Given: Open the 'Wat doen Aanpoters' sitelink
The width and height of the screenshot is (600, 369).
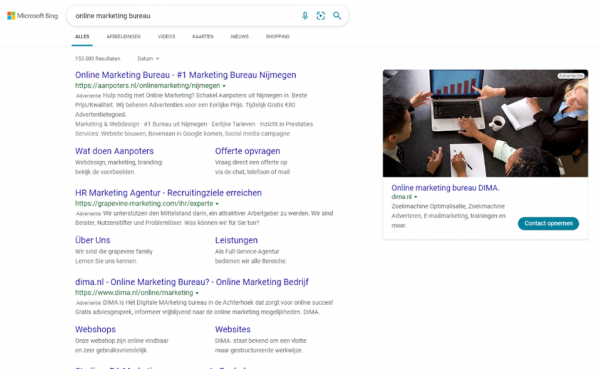Looking at the screenshot, I should pyautogui.click(x=114, y=151).
